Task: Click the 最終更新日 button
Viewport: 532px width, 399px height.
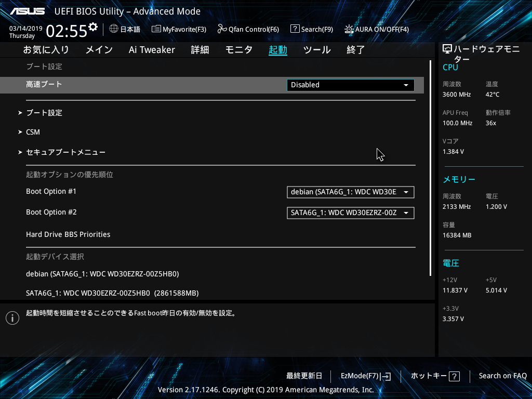Action: [x=304, y=376]
